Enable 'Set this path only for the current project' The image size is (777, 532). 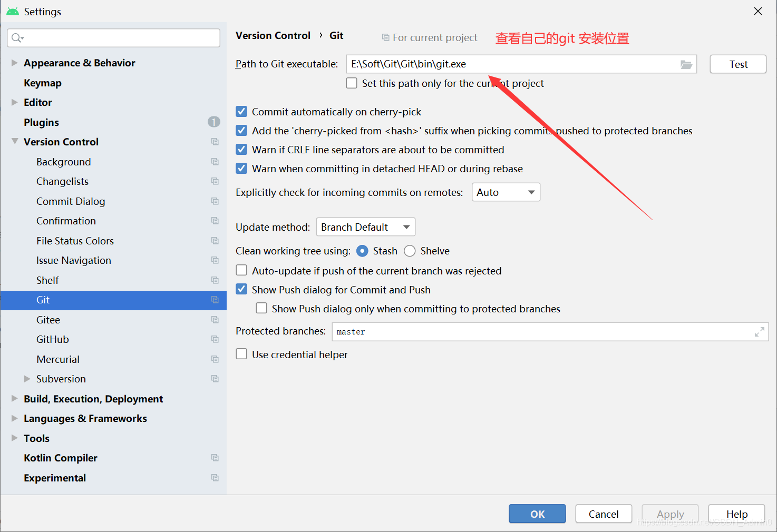(351, 83)
